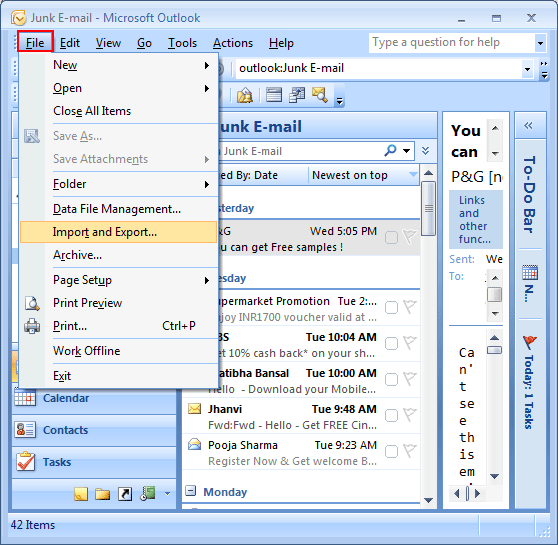Open the Open submenu in File menu

[119, 88]
